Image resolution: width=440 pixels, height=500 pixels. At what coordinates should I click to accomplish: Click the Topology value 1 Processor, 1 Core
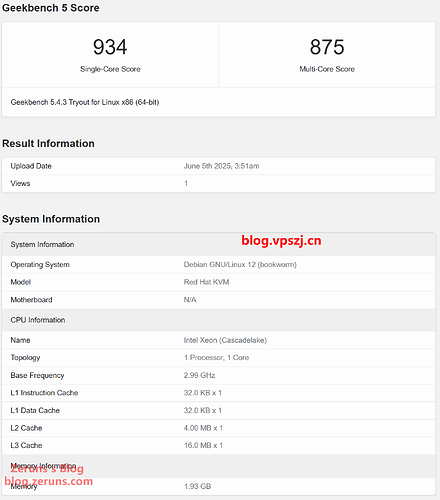click(x=217, y=358)
